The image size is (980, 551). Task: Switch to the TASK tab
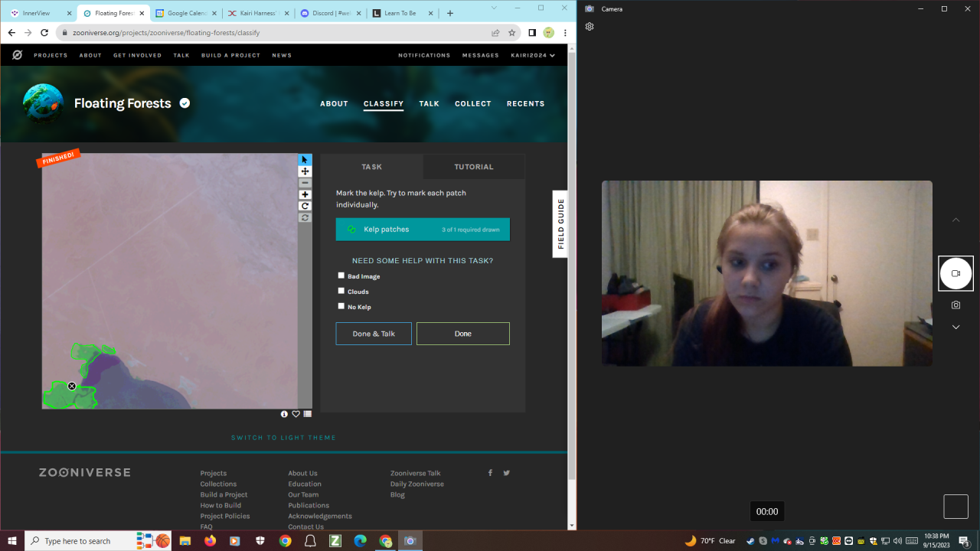[371, 167]
